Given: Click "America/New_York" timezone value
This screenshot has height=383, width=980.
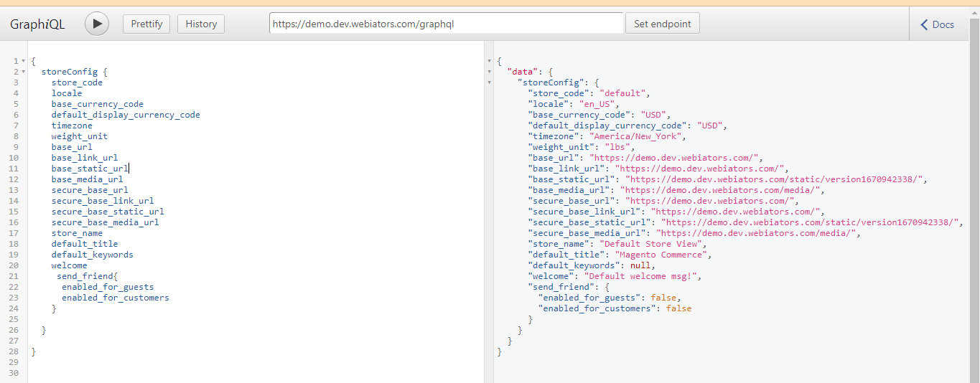Looking at the screenshot, I should pyautogui.click(x=637, y=136).
